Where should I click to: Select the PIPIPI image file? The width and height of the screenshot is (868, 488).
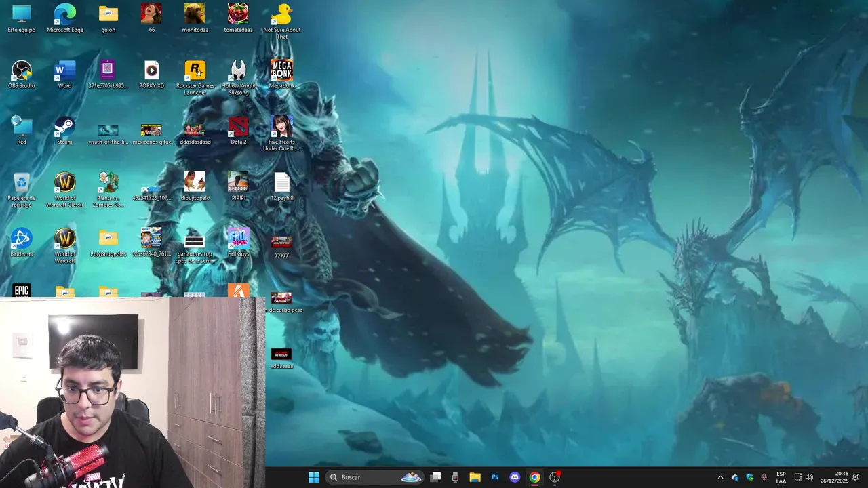pos(238,186)
